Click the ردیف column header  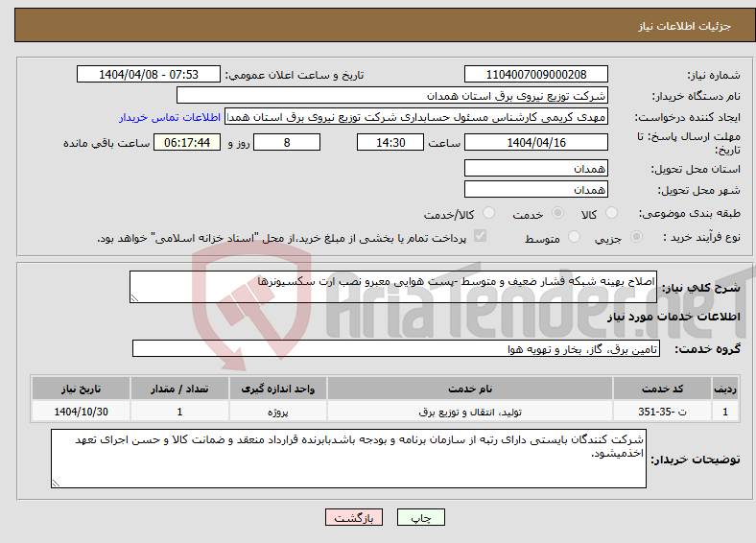click(725, 389)
